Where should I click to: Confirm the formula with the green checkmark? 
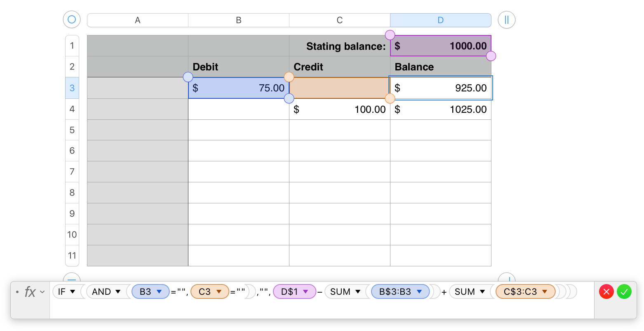click(624, 291)
